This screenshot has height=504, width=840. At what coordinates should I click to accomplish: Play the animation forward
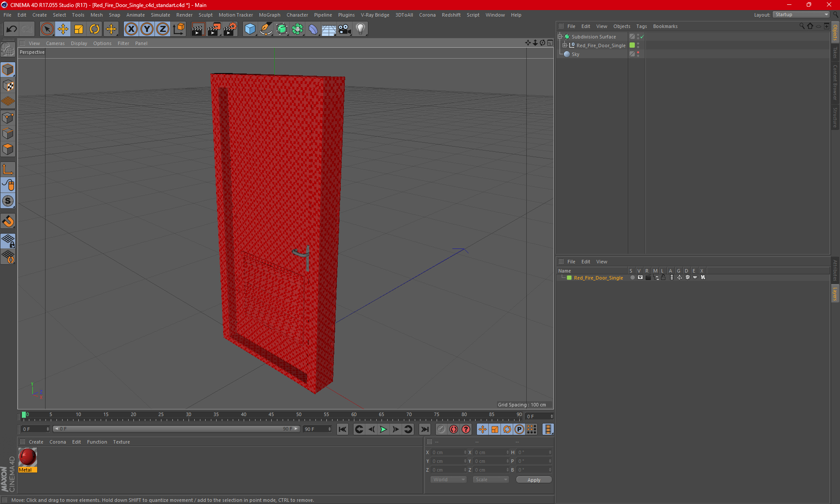click(x=383, y=429)
